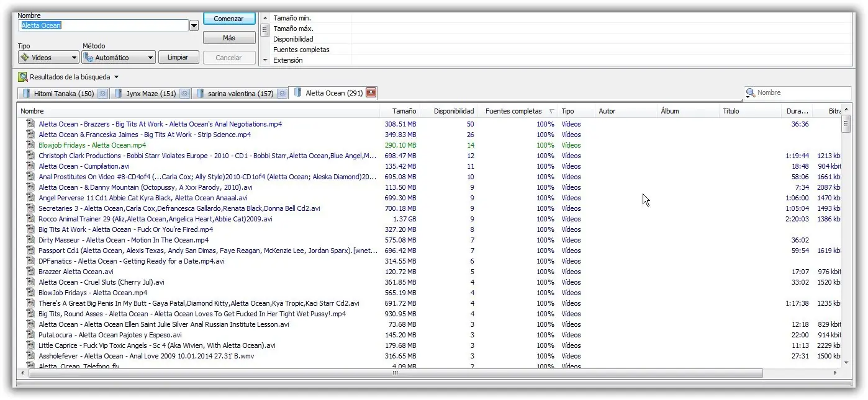Switch to the Hitomi Tanaka (150) tab
The height and width of the screenshot is (400, 868).
(x=64, y=94)
